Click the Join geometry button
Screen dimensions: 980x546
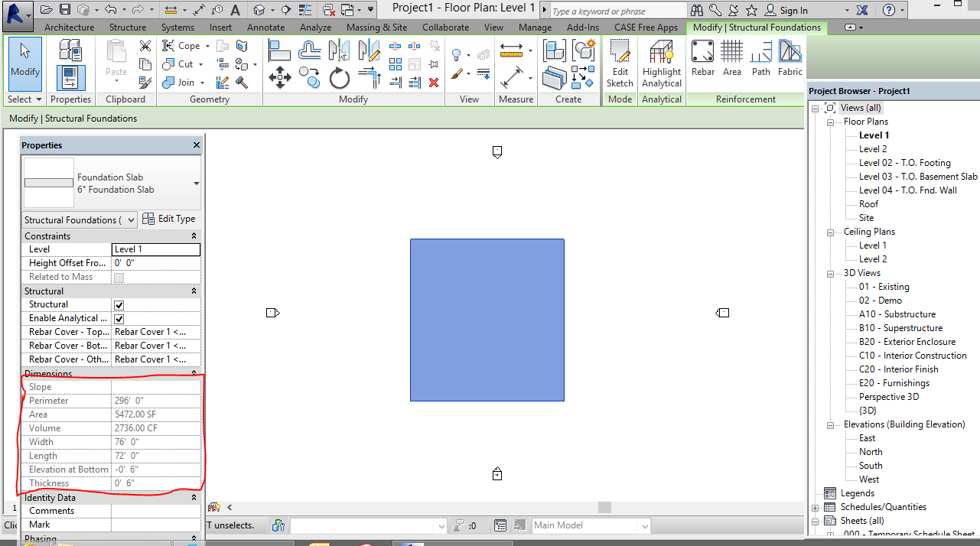pos(179,83)
